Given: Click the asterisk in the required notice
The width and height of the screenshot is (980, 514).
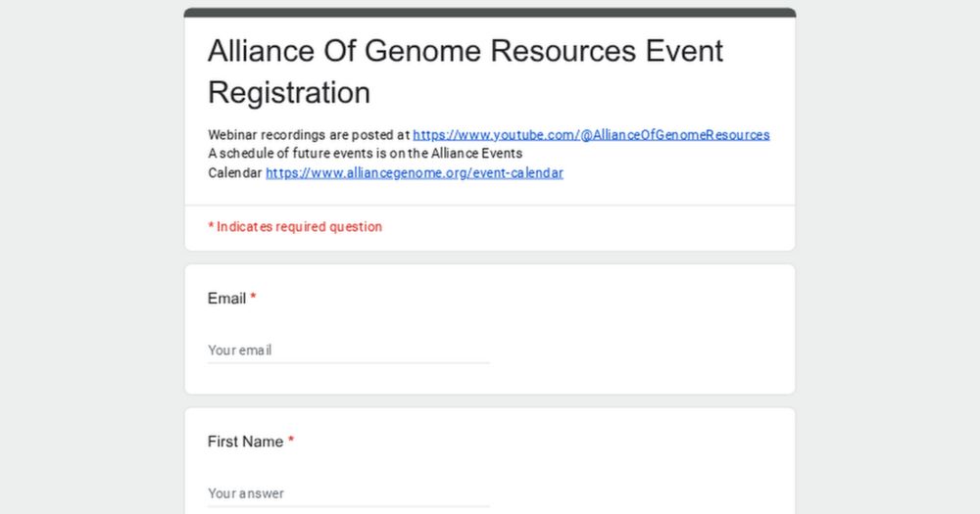Looking at the screenshot, I should [x=211, y=226].
